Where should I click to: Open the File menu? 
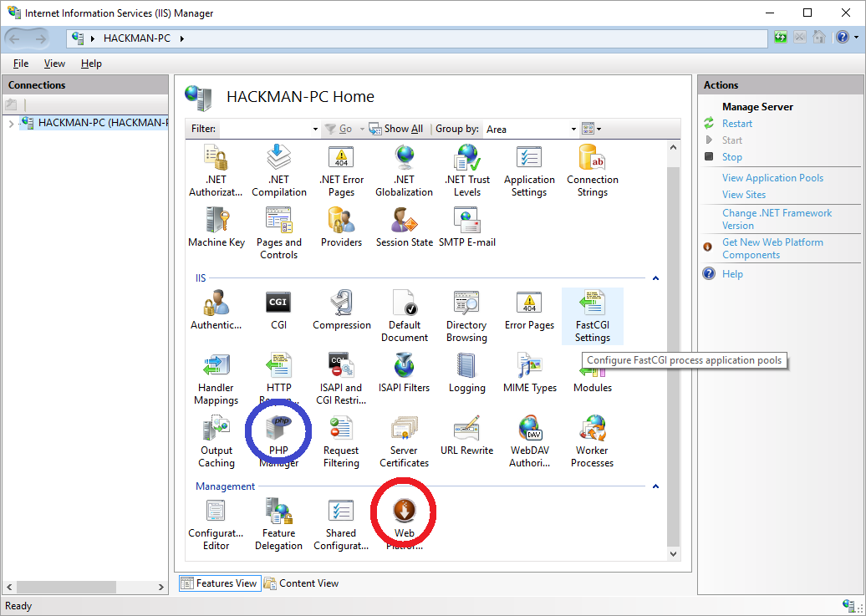click(21, 64)
